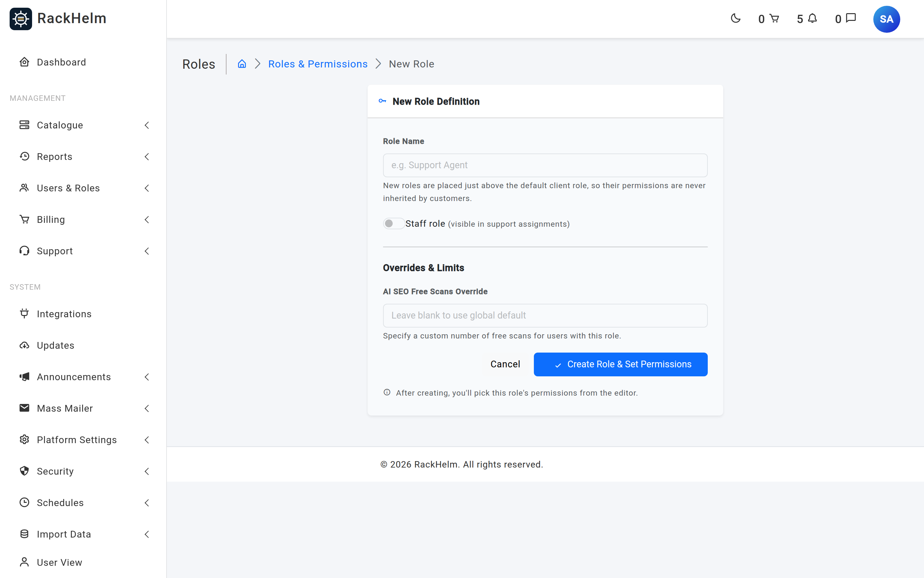The image size is (924, 578).
Task: Open User View in the sidebar
Action: click(83, 562)
